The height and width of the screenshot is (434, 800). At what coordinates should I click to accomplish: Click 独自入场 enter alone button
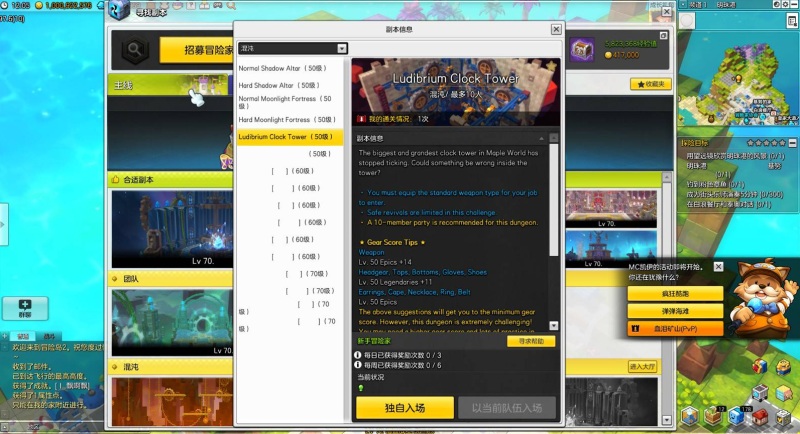pyautogui.click(x=405, y=408)
